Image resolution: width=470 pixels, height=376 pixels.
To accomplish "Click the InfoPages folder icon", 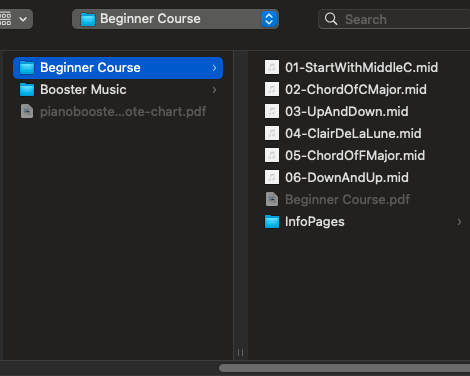I will click(x=272, y=222).
